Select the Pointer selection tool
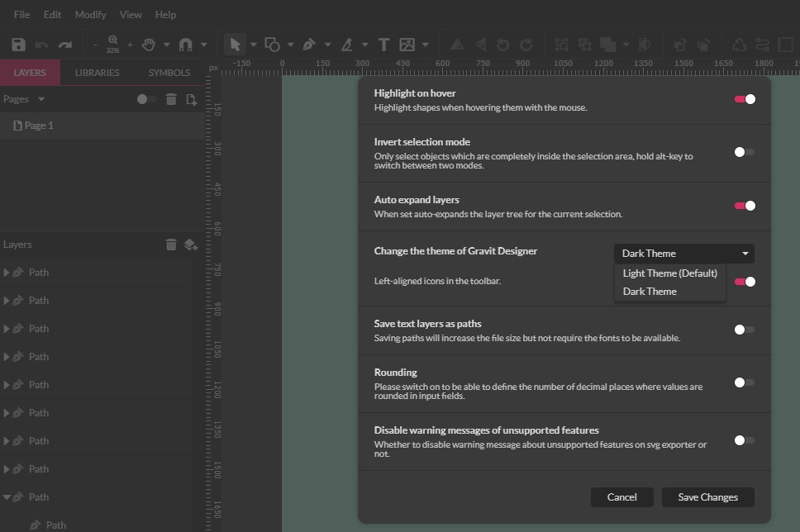The width and height of the screenshot is (800, 532). point(236,44)
